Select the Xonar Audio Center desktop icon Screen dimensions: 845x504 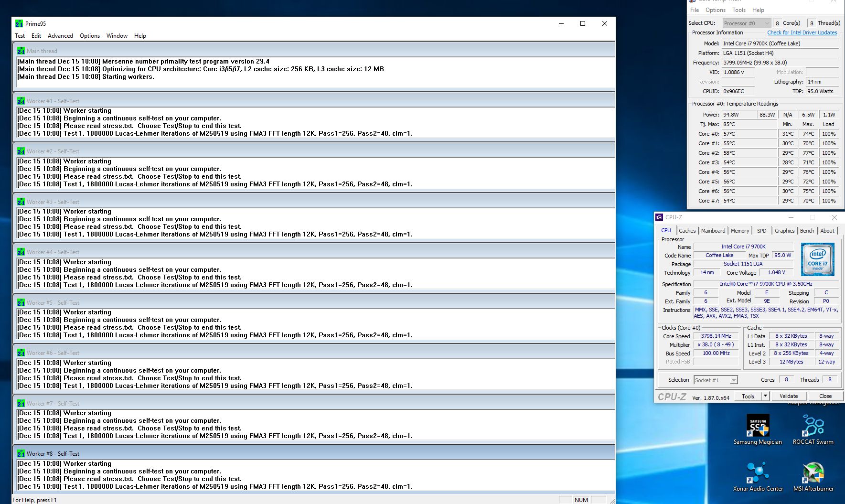pyautogui.click(x=758, y=476)
